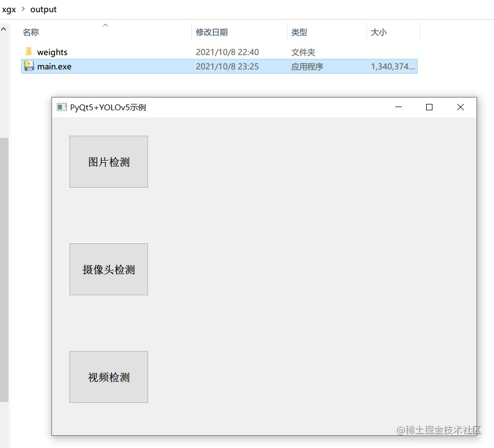
Task: Close the PyQt5+YOLOv5示例 window
Action: tap(460, 107)
